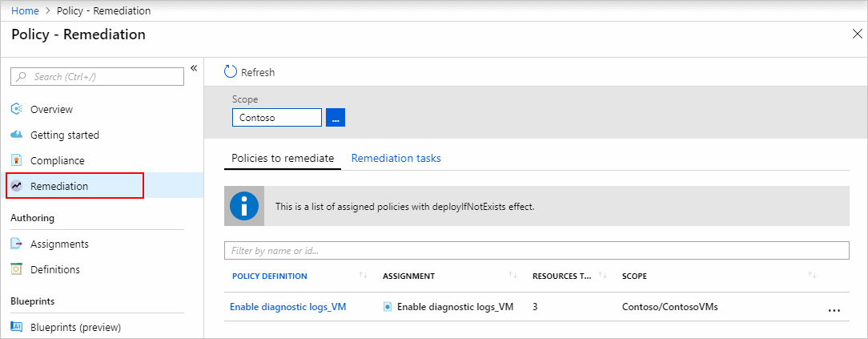Click the Blueprints (preview) icon

point(16,327)
